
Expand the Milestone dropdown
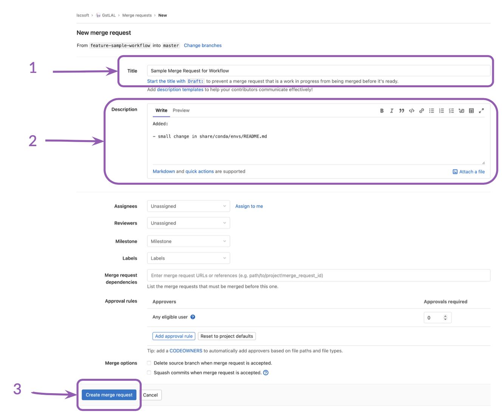coord(188,241)
